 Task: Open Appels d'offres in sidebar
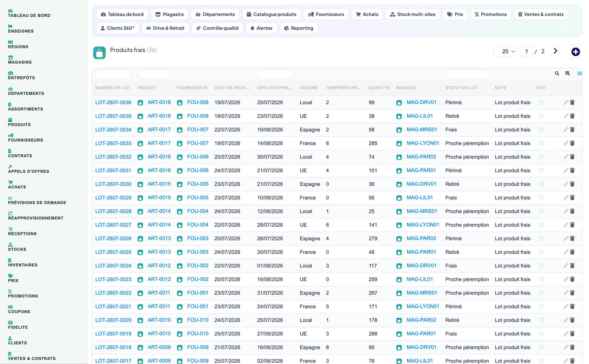click(x=29, y=169)
